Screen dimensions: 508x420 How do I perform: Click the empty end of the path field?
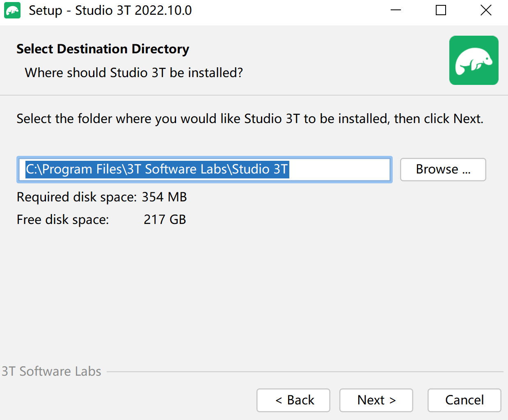(339, 169)
